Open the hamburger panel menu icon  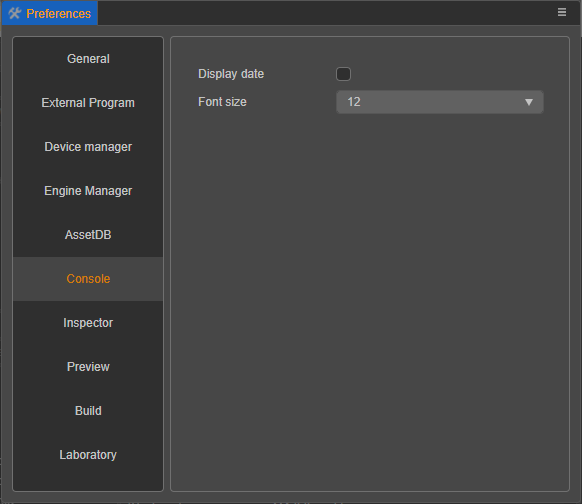[562, 12]
